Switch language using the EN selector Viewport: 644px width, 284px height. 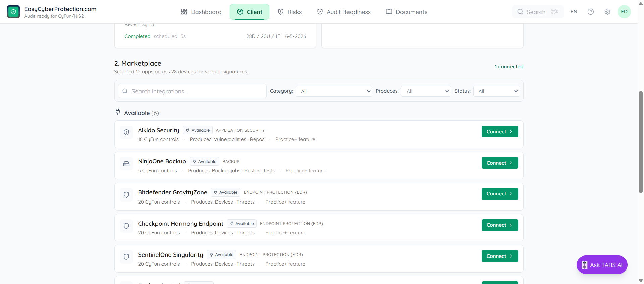pyautogui.click(x=574, y=12)
